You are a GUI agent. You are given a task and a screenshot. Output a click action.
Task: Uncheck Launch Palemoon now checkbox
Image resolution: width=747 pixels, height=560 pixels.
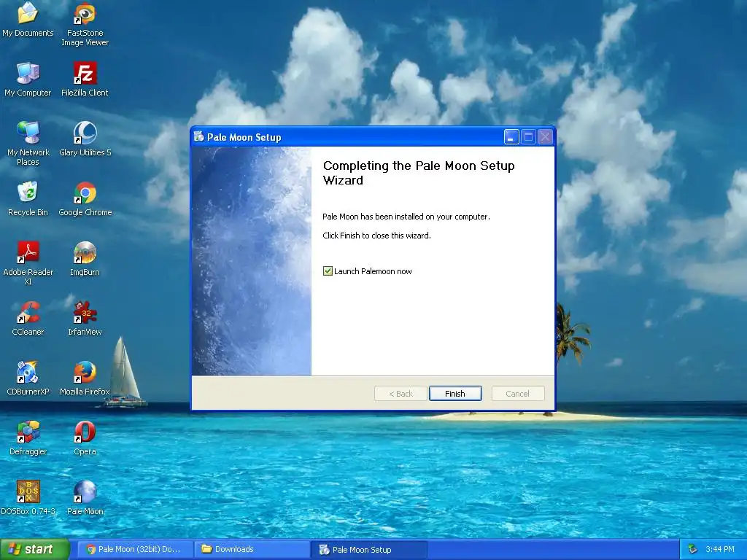[x=328, y=271]
